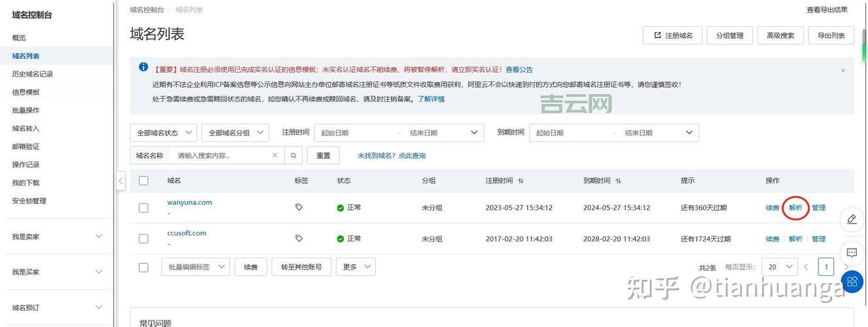Screen dimensions: 868x327
Task: Click the tag icon for ccusoft.com
Action: coord(299,239)
